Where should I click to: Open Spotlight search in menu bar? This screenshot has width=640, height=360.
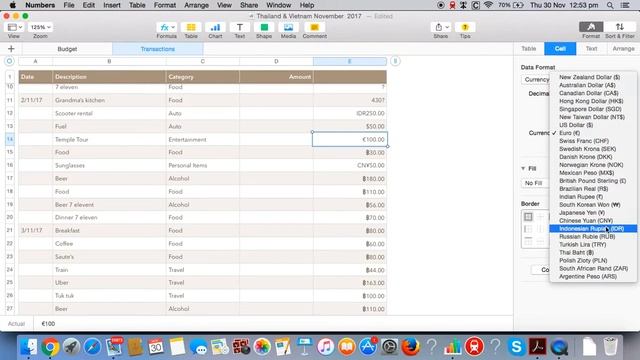pyautogui.click(x=610, y=5)
